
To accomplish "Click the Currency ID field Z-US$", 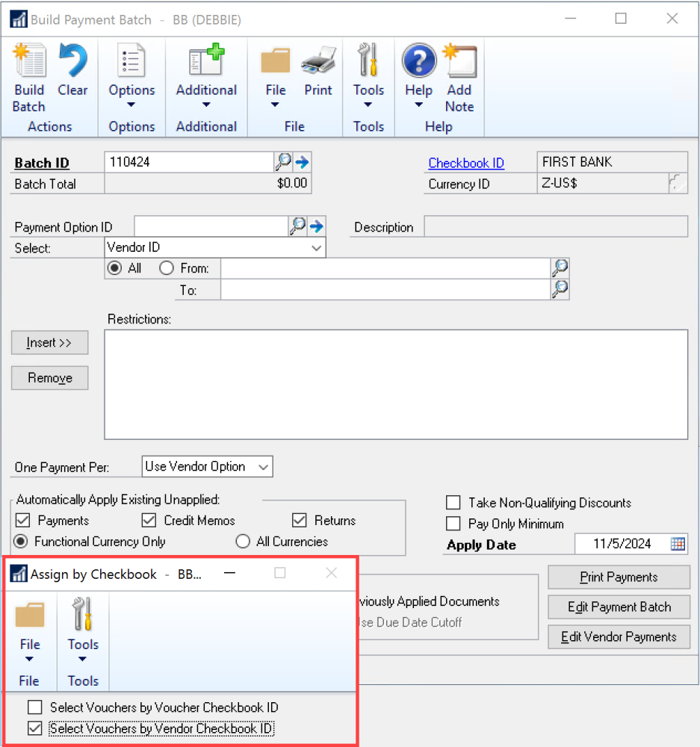I will pos(603,183).
